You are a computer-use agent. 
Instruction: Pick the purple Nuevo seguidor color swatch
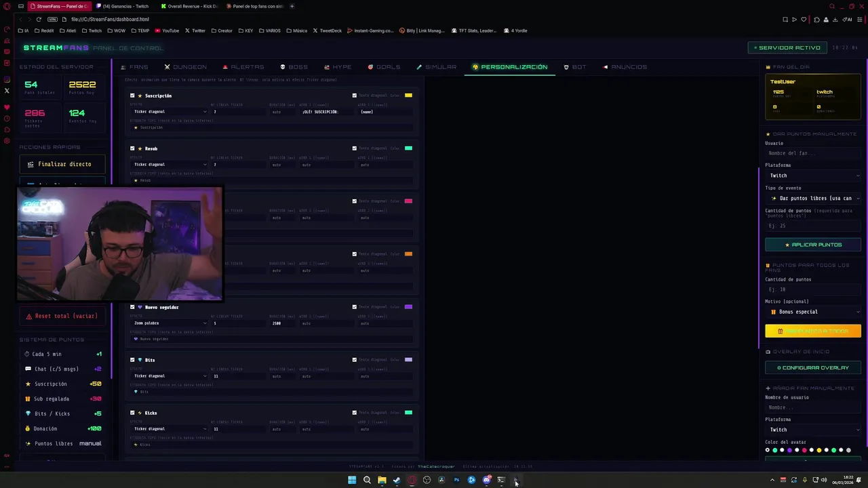(x=408, y=307)
